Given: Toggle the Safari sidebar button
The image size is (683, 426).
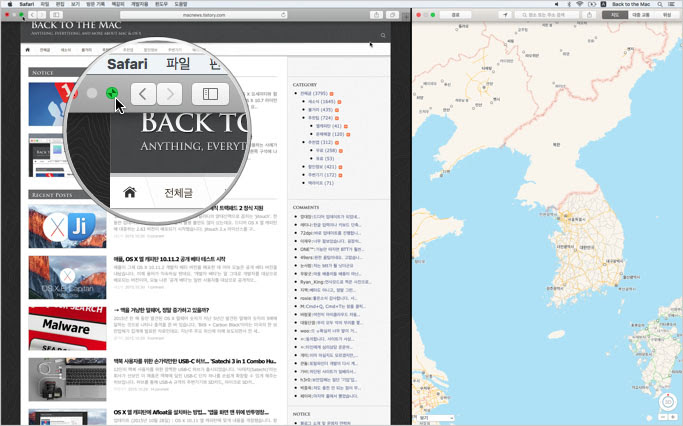Looking at the screenshot, I should tap(56, 15).
